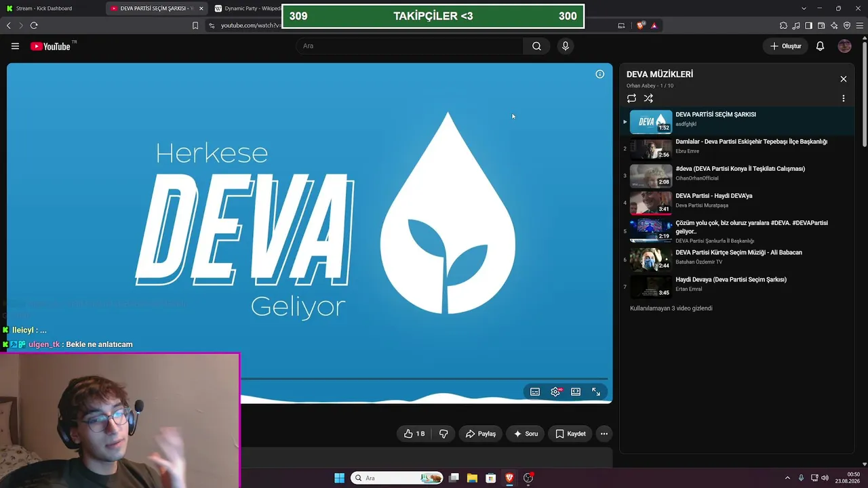Screen dimensions: 868x488
Task: Share the video with Paylaş
Action: 481,434
